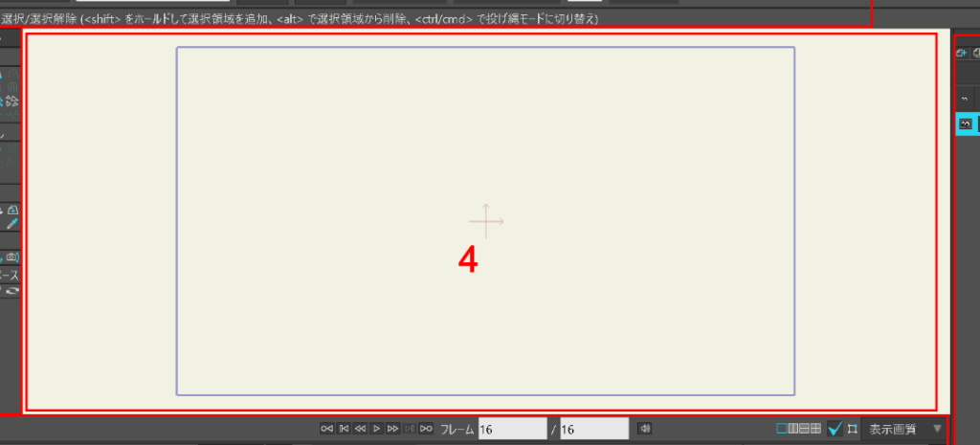This screenshot has height=445, width=980.
Task: Click the total frames field after slash
Action: (594, 430)
